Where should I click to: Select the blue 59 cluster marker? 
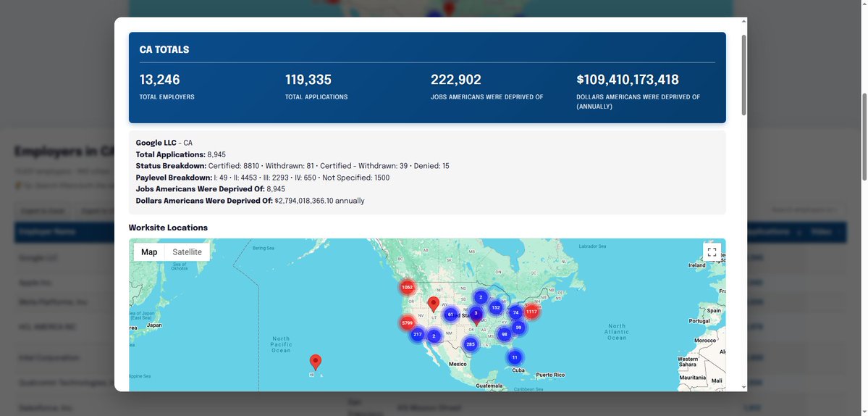click(x=518, y=328)
